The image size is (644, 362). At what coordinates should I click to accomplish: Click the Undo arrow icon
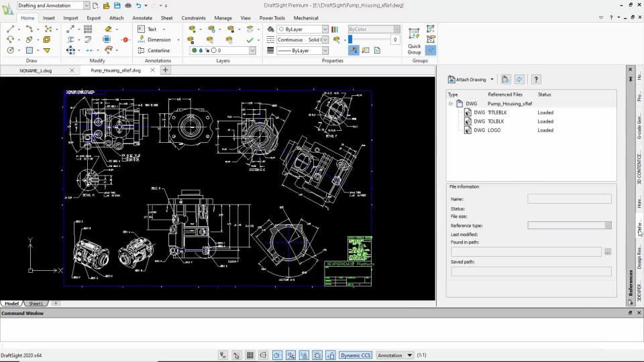point(139,5)
